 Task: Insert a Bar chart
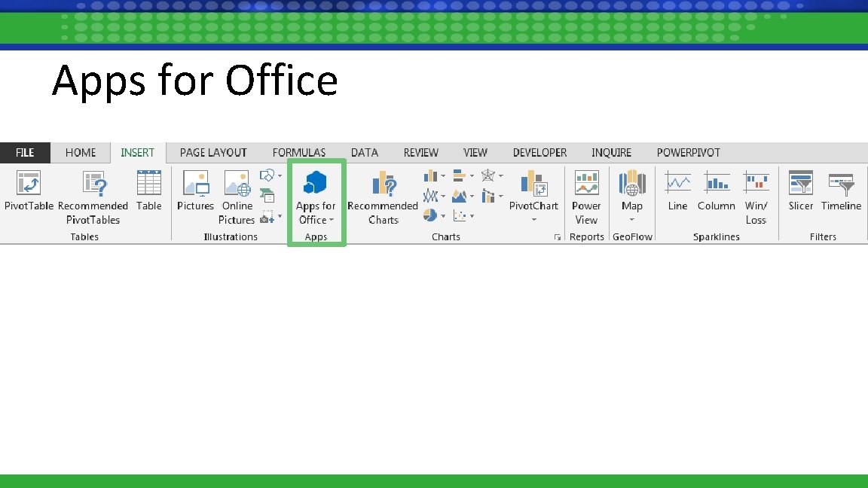pos(460,176)
